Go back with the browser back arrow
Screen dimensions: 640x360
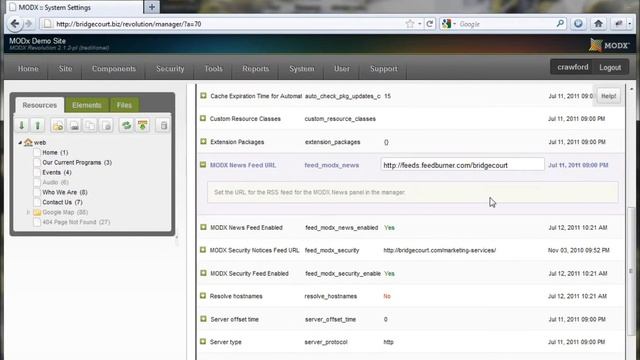point(15,24)
